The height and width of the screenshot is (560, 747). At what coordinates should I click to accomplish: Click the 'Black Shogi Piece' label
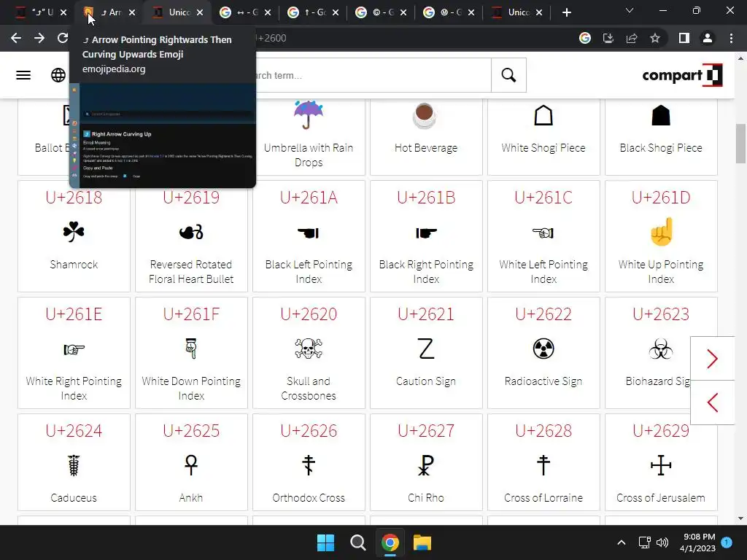[x=661, y=147]
